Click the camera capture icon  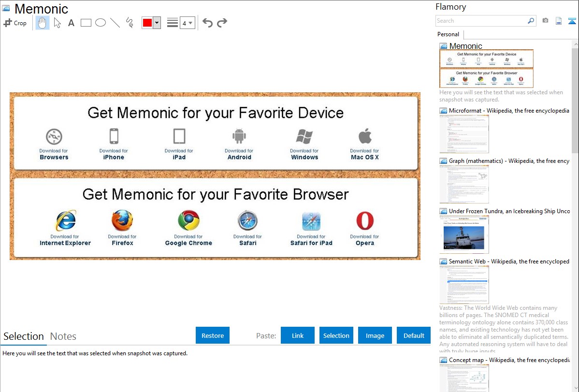click(x=545, y=20)
